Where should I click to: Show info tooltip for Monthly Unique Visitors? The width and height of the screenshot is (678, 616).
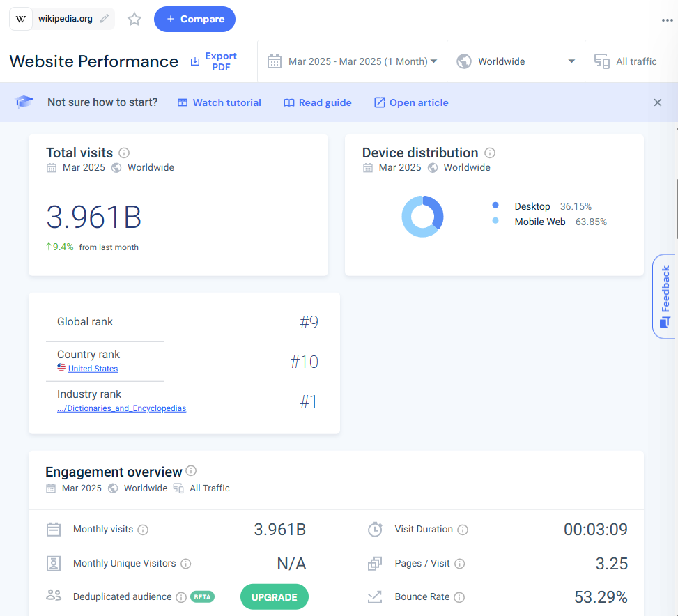tap(186, 564)
